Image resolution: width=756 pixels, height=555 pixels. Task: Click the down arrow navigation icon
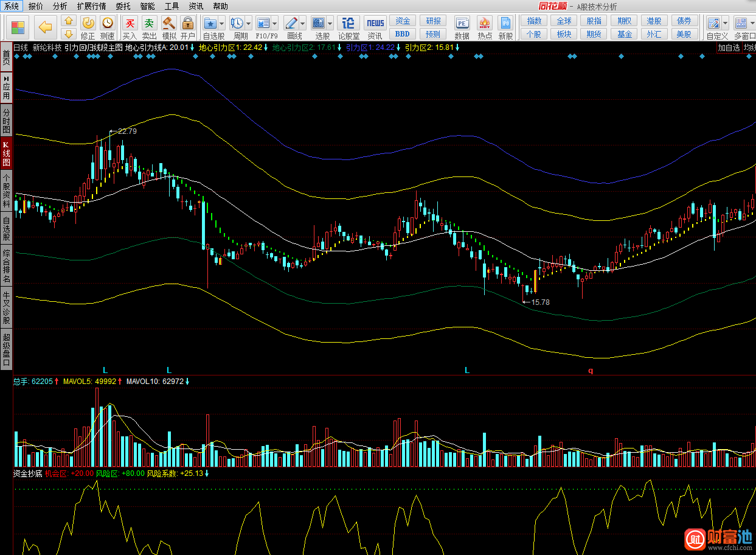coord(69,33)
